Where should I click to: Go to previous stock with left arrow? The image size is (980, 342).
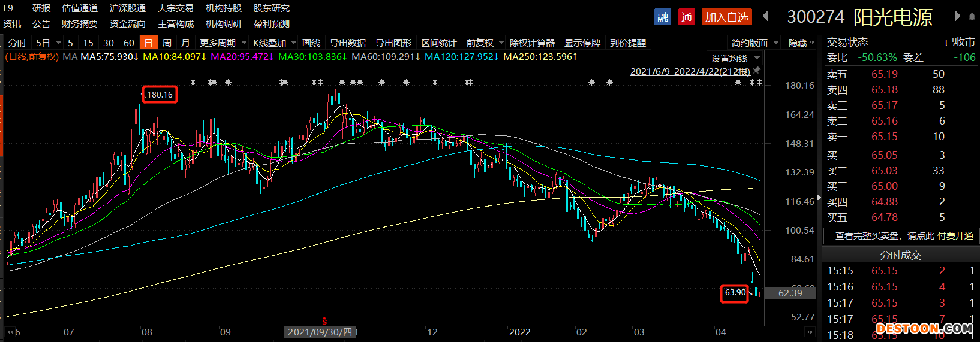tap(765, 16)
